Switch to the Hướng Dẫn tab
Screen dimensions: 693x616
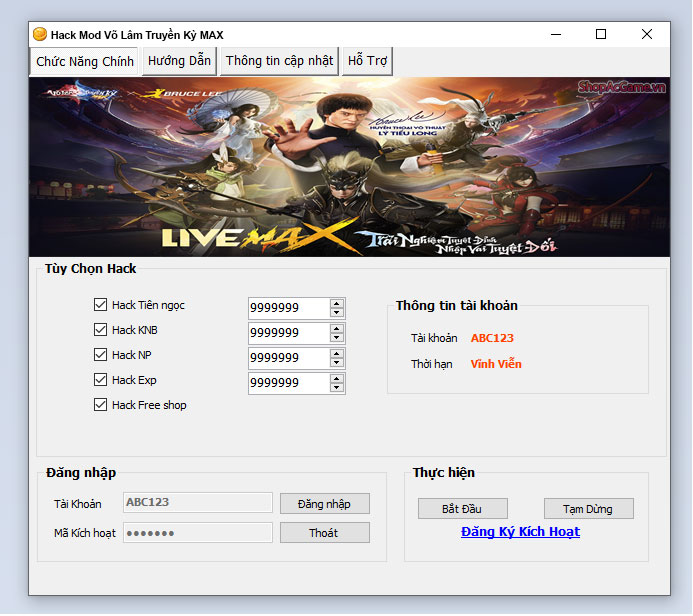[179, 61]
